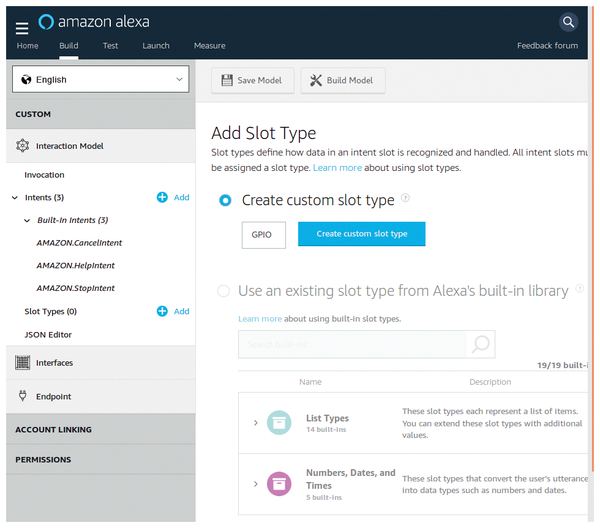Click the Interfaces grid icon
This screenshot has height=528, width=600.
tap(23, 362)
